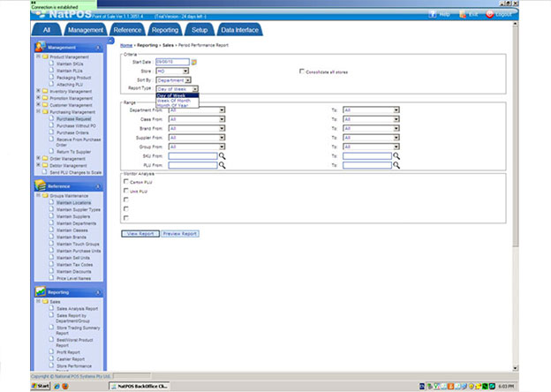Focus the PLU To input field
The image size is (551, 392).
pyautogui.click(x=367, y=165)
